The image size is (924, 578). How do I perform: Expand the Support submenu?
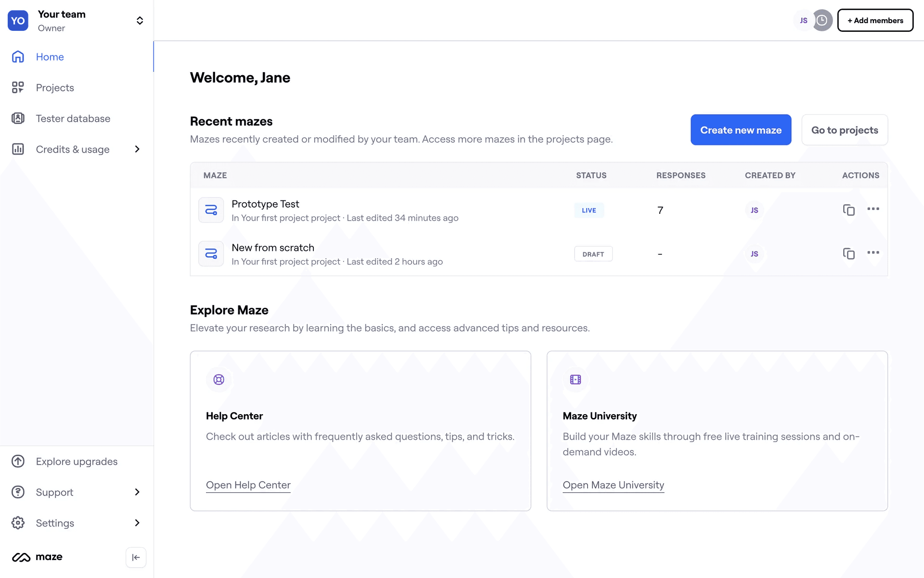pyautogui.click(x=137, y=492)
